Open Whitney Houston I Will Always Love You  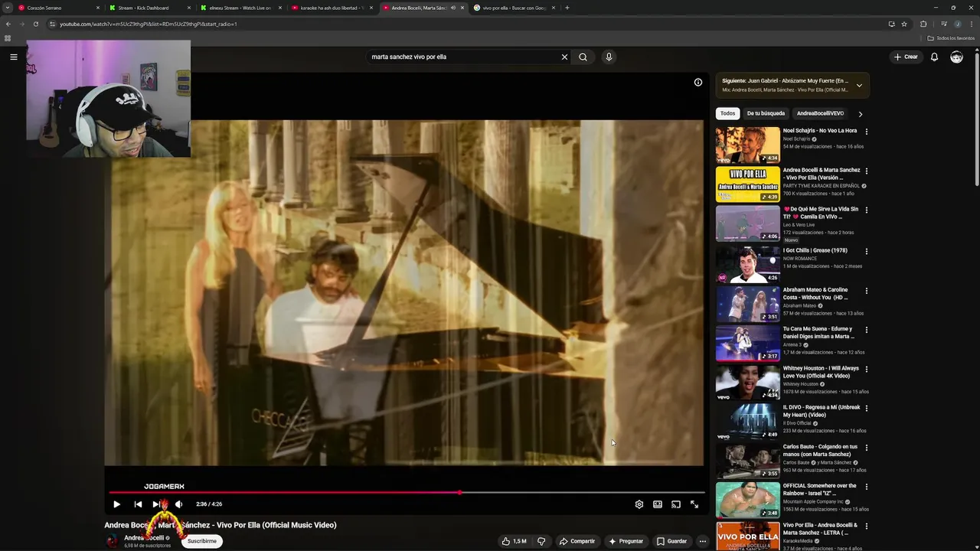821,372
